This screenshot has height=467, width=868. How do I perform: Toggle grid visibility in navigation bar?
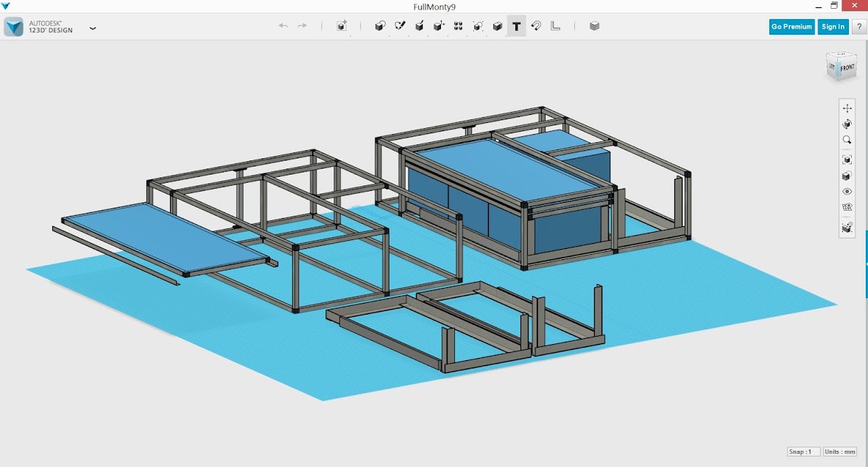point(847,208)
